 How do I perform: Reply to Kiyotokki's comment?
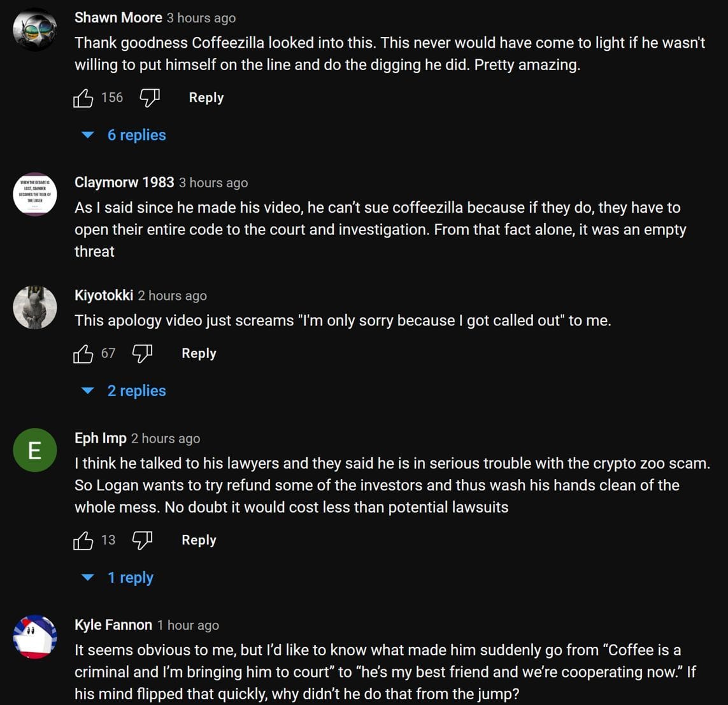[x=198, y=353]
